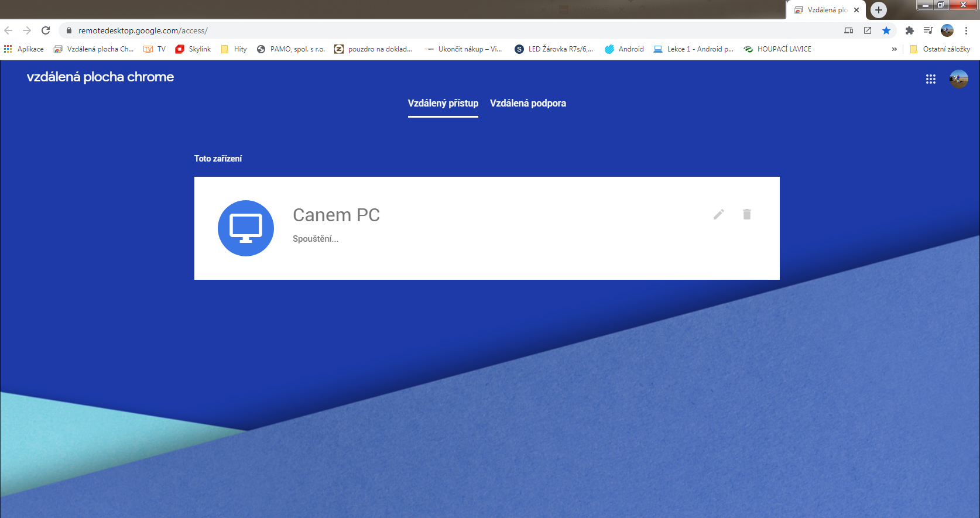Open Vzdálená plocha Ch... bookmark

(94, 49)
